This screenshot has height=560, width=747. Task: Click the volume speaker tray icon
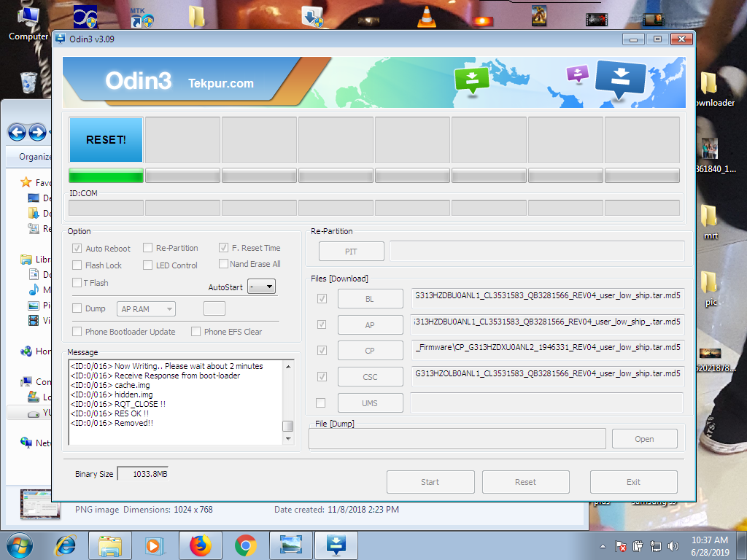point(673,546)
